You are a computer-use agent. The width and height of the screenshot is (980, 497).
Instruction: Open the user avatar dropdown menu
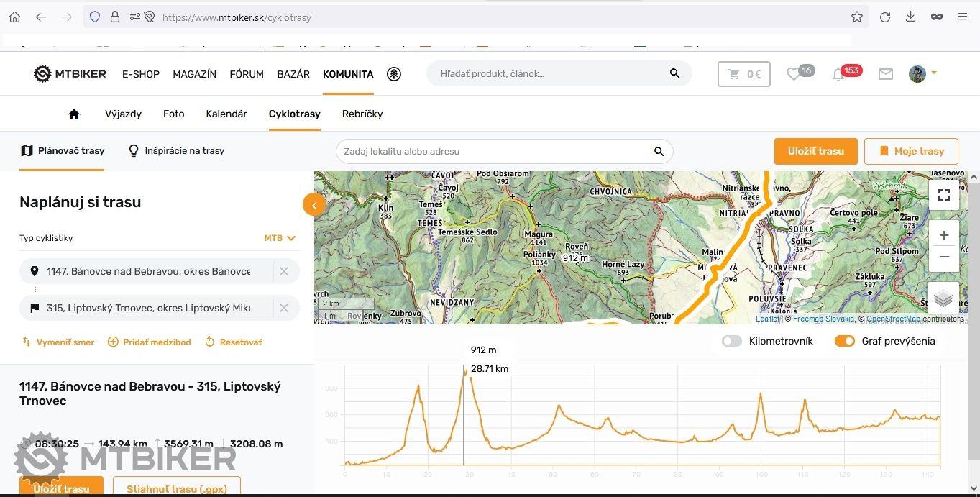922,73
